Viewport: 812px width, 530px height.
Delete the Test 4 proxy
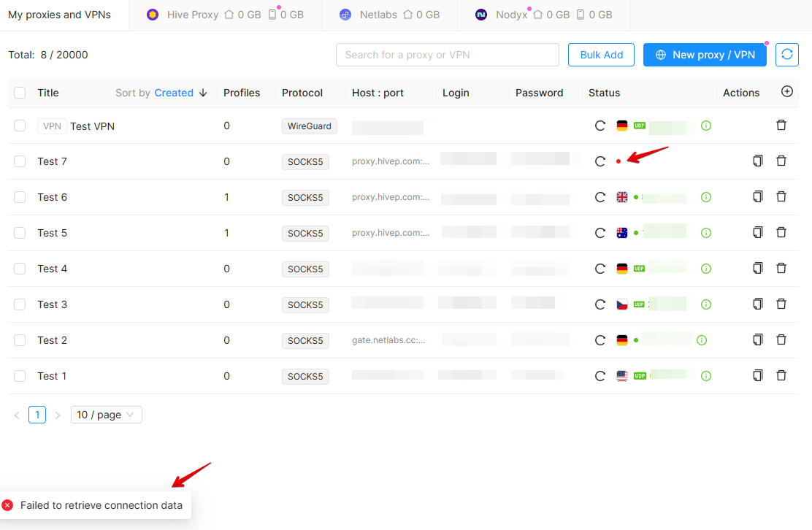click(x=781, y=268)
